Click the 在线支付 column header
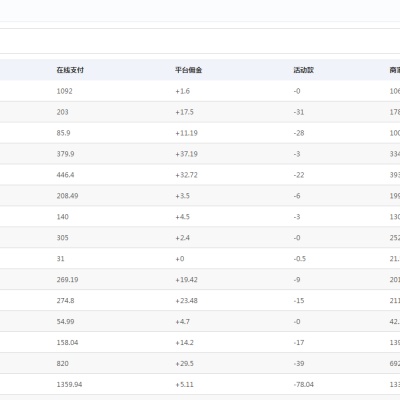 [x=70, y=70]
